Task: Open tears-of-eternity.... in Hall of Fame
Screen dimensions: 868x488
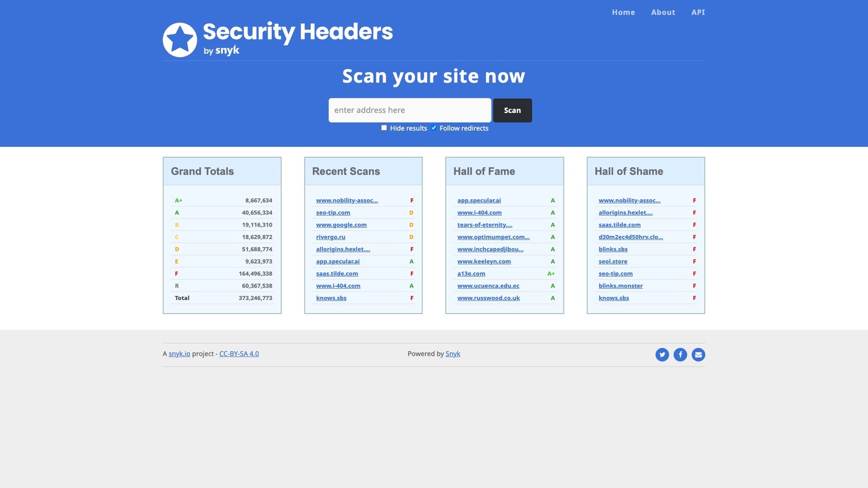Action: (x=485, y=225)
